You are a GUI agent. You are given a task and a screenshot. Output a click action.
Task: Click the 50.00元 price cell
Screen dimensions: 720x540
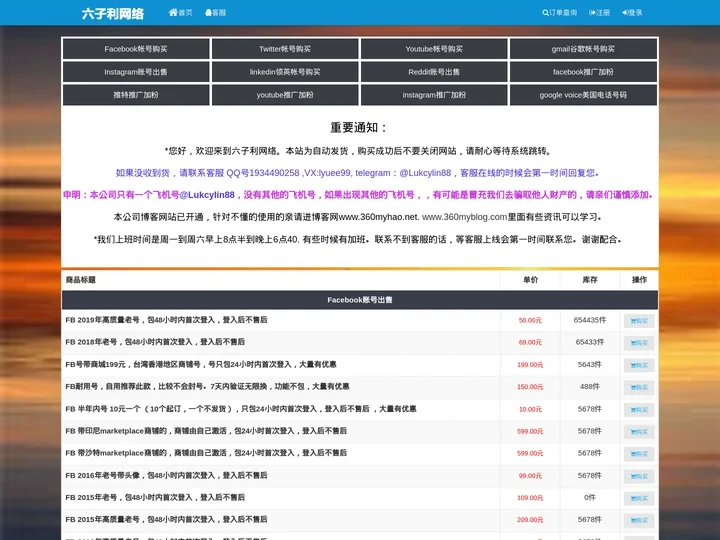(x=530, y=320)
